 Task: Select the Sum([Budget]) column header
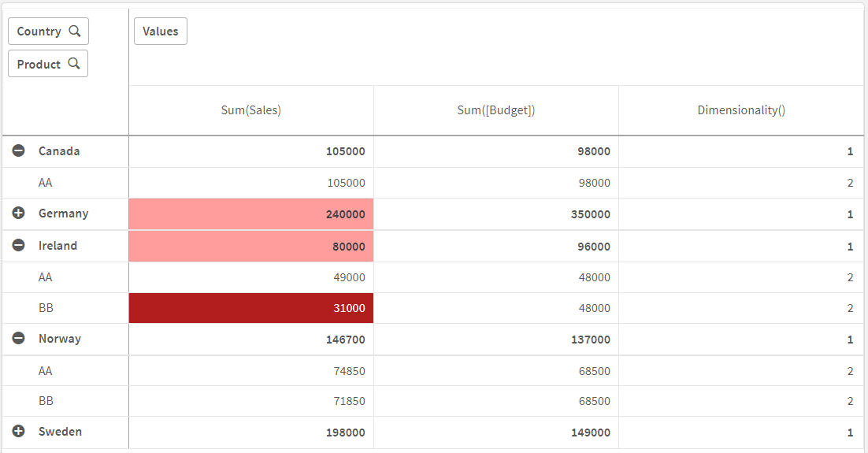(x=495, y=110)
